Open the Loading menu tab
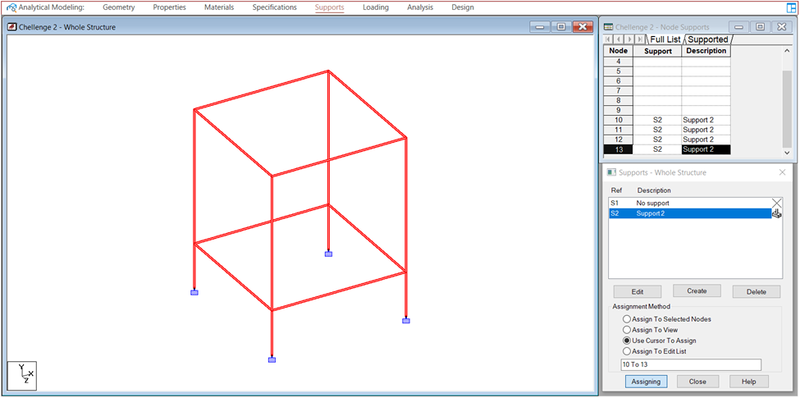The height and width of the screenshot is (398, 800). coord(376,8)
